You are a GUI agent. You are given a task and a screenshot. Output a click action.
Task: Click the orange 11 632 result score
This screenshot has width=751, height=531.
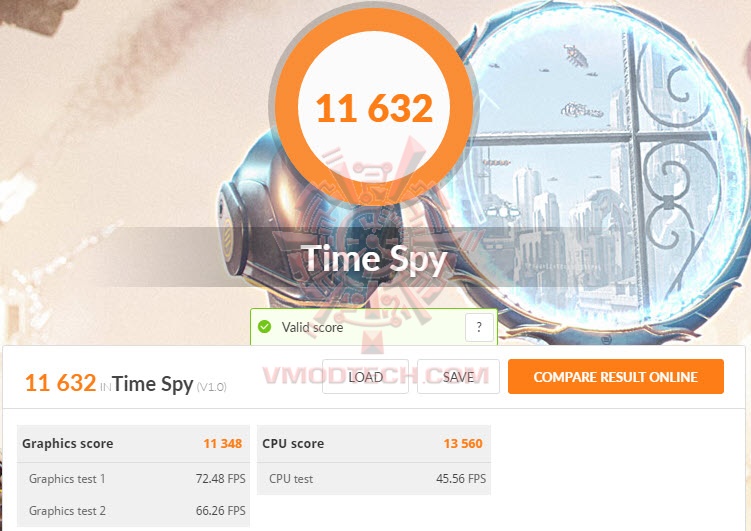point(60,382)
